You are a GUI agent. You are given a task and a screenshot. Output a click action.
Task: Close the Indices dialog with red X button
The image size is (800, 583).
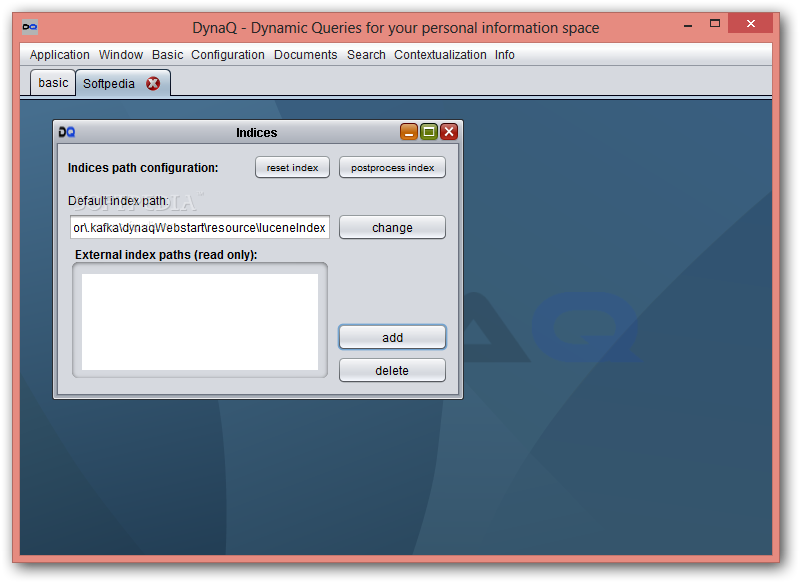[x=449, y=132]
